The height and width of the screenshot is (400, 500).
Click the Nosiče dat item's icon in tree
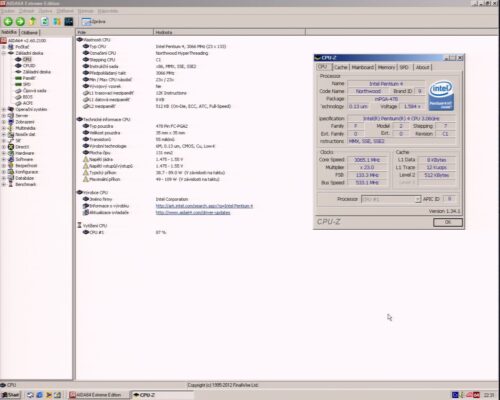(x=11, y=134)
